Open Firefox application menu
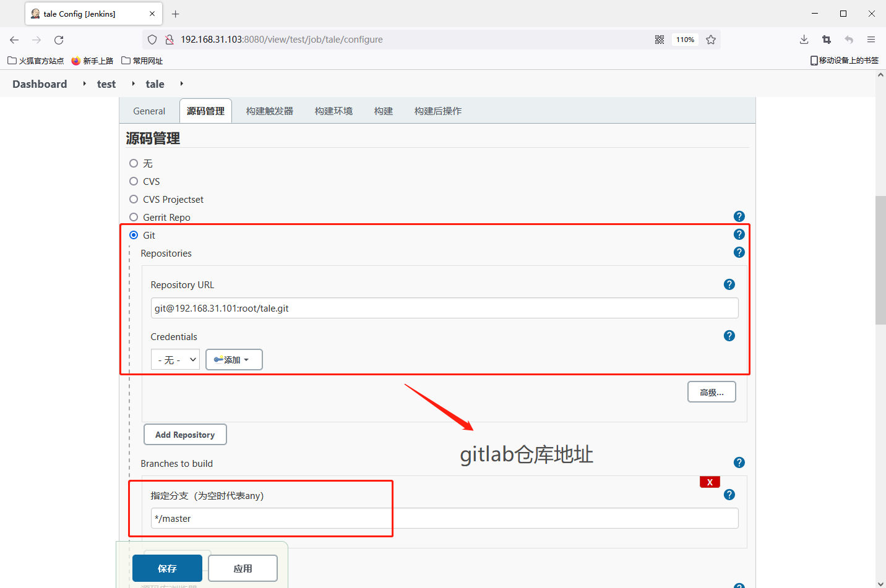 coord(871,40)
